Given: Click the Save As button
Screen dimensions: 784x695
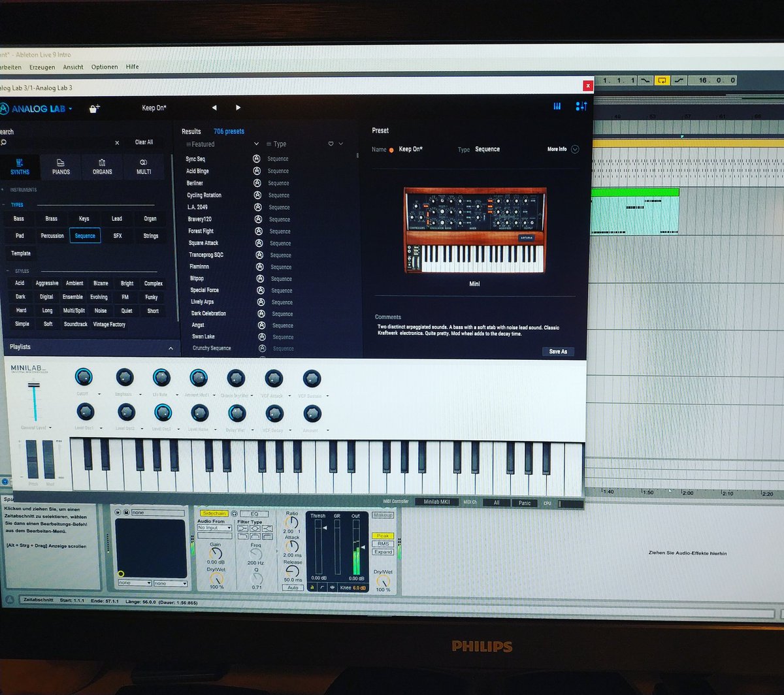Looking at the screenshot, I should coord(558,351).
